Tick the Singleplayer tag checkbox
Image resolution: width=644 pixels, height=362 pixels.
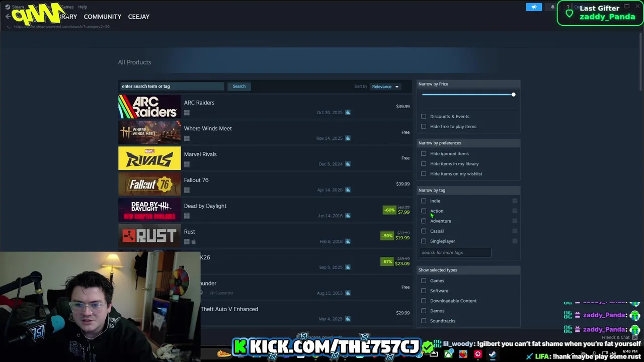pyautogui.click(x=424, y=241)
